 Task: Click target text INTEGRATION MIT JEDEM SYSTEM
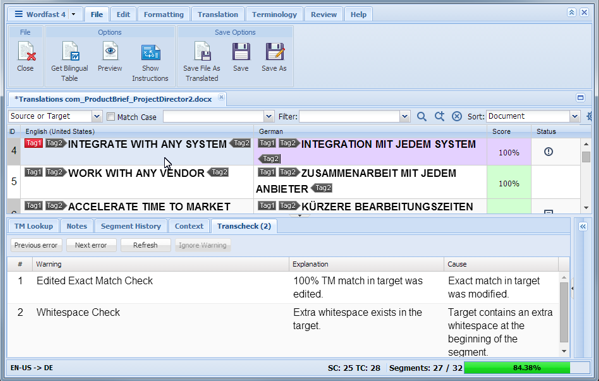pos(389,144)
